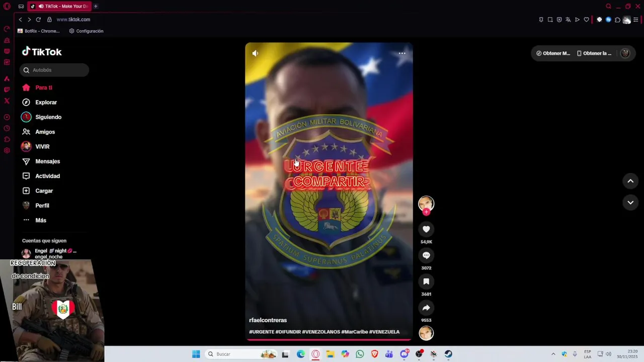This screenshot has width=644, height=362.
Task: Mute the TikTok video sound
Action: (255, 53)
